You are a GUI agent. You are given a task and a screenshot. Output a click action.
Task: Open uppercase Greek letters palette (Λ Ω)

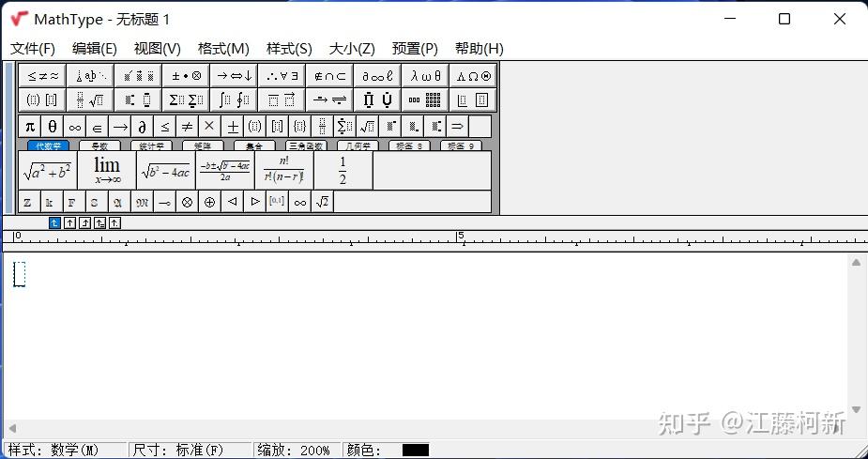click(473, 76)
